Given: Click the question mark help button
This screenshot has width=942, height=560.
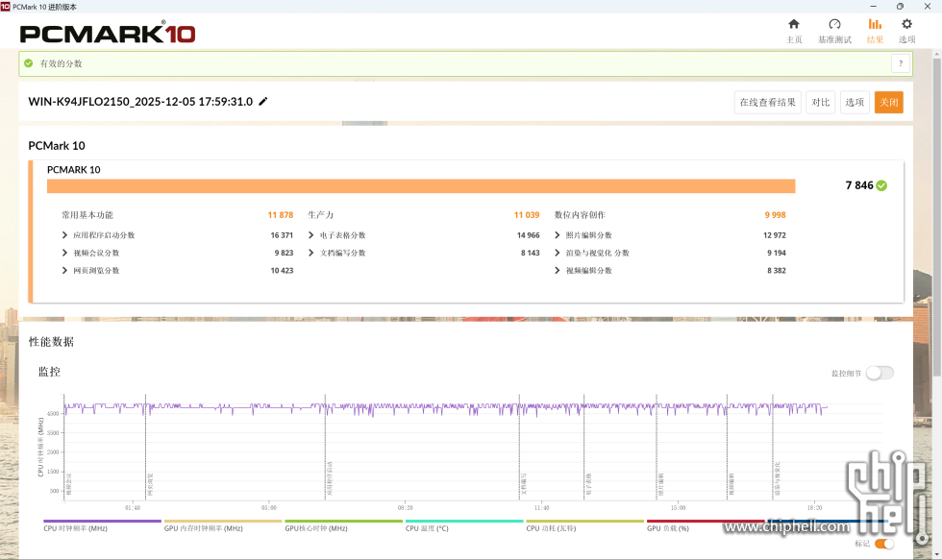Looking at the screenshot, I should pyautogui.click(x=900, y=63).
